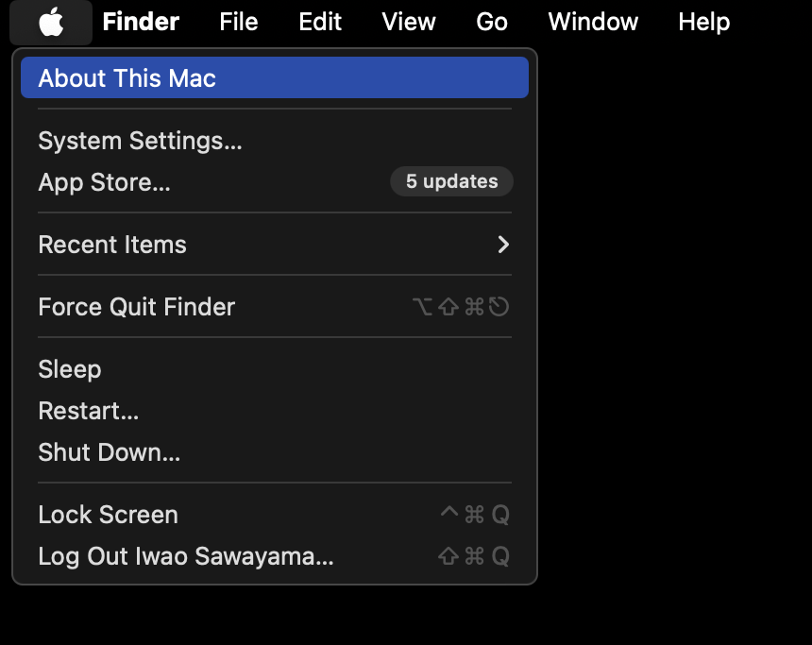Select Restart from the Apple menu
This screenshot has width=812, height=645.
point(88,411)
